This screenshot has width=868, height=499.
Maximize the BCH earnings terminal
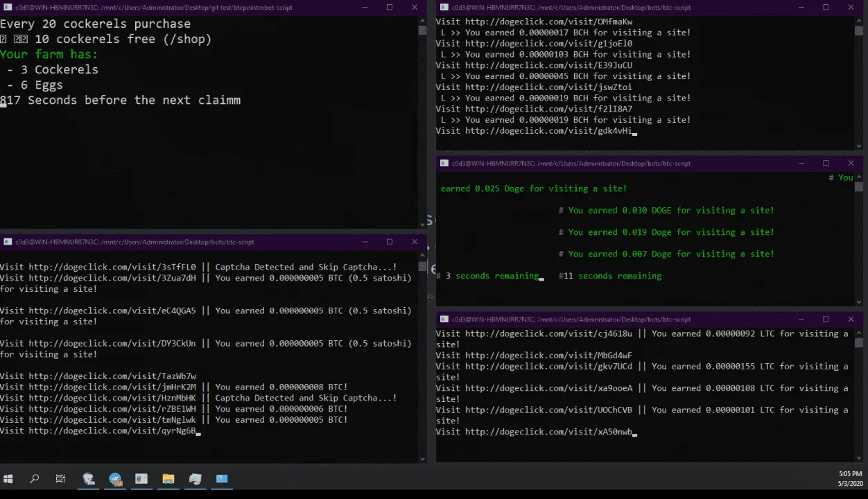pos(826,7)
